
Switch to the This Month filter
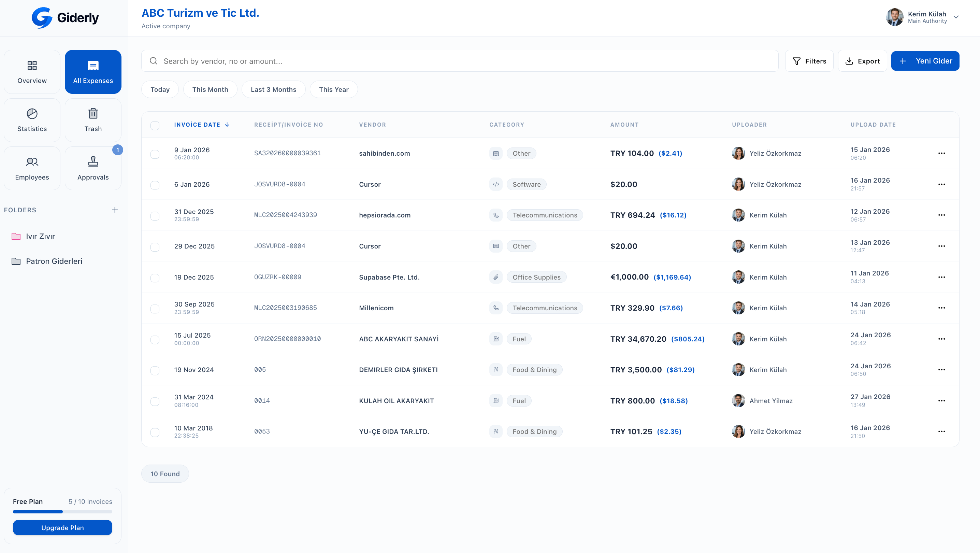coord(210,89)
